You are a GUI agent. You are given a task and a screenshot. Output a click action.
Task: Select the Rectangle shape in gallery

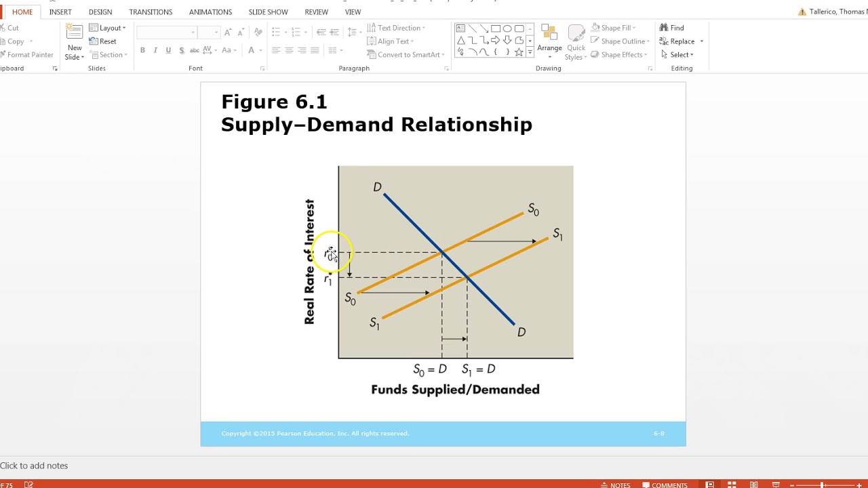496,28
